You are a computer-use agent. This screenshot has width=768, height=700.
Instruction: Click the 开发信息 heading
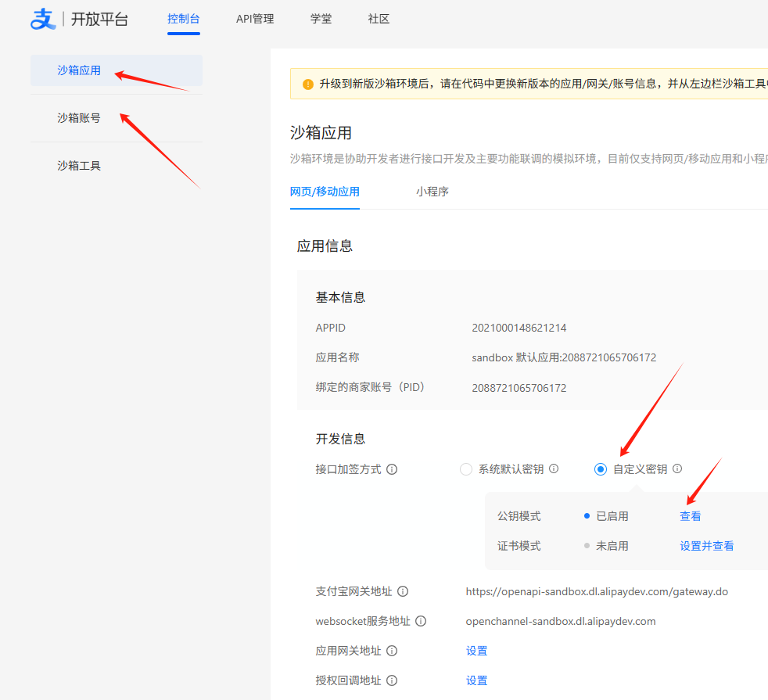340,439
